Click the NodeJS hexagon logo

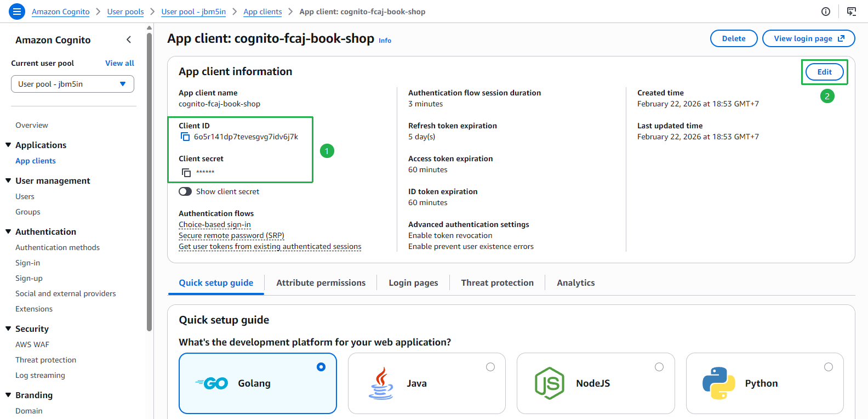pos(550,383)
